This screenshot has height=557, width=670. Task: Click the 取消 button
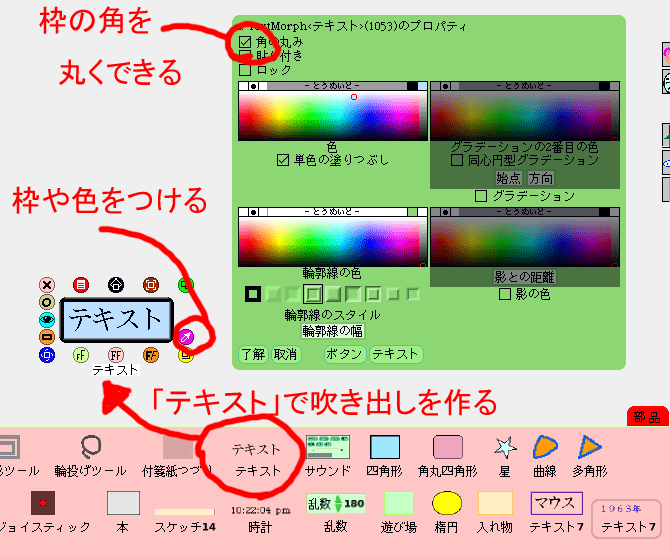coord(286,354)
